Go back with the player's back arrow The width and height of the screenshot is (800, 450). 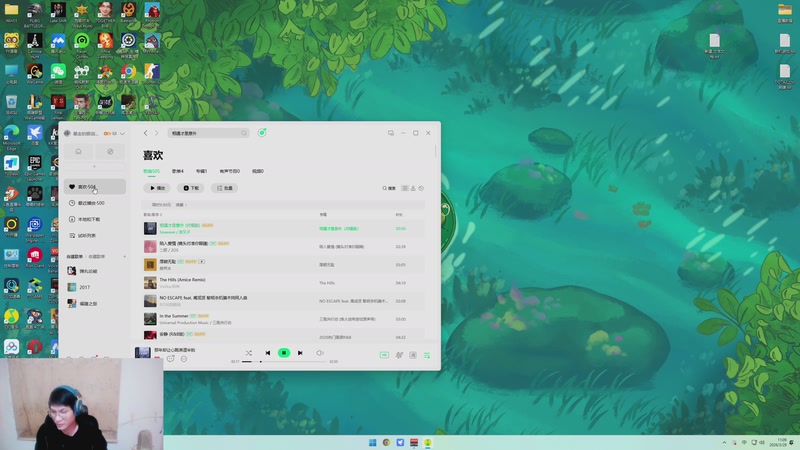pyautogui.click(x=145, y=133)
